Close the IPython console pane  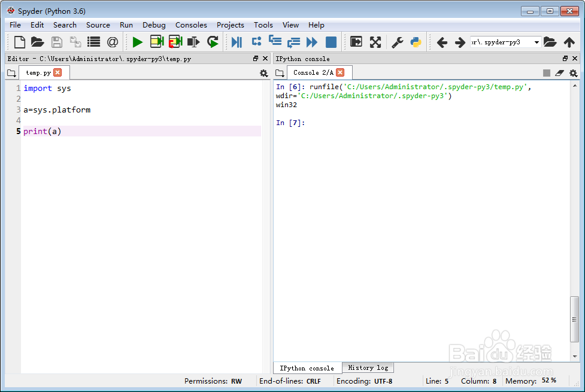click(x=575, y=59)
